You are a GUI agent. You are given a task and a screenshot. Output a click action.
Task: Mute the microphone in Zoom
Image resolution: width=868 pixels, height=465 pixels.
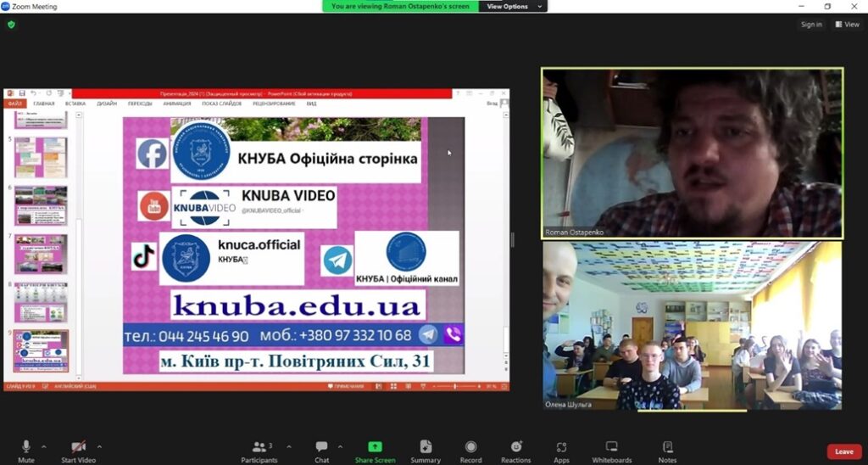pos(26,451)
